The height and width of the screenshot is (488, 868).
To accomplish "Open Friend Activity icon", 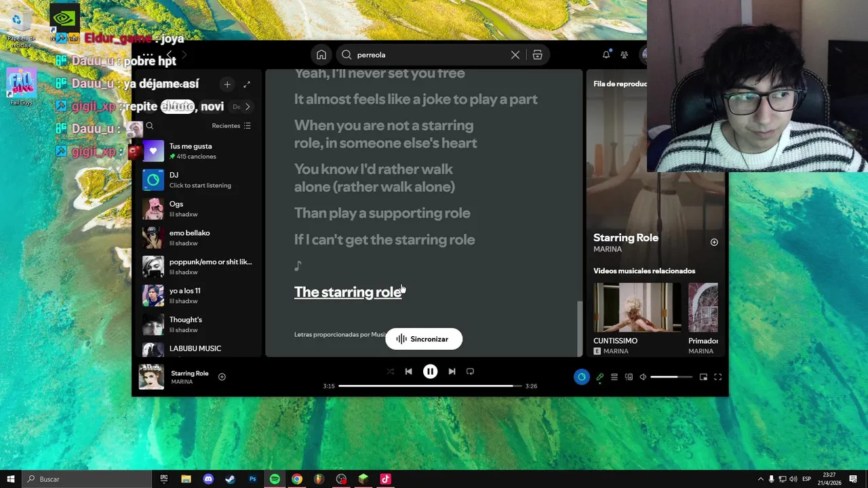I will pos(625,55).
